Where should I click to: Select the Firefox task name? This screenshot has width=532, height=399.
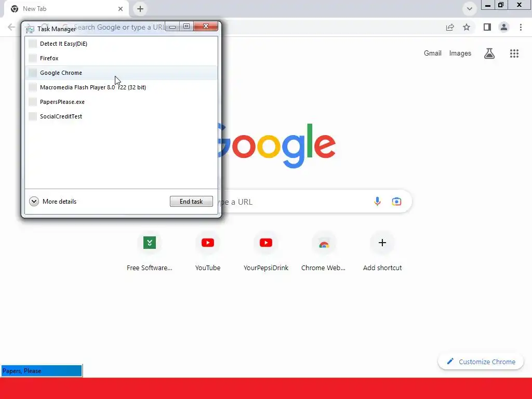click(49, 58)
